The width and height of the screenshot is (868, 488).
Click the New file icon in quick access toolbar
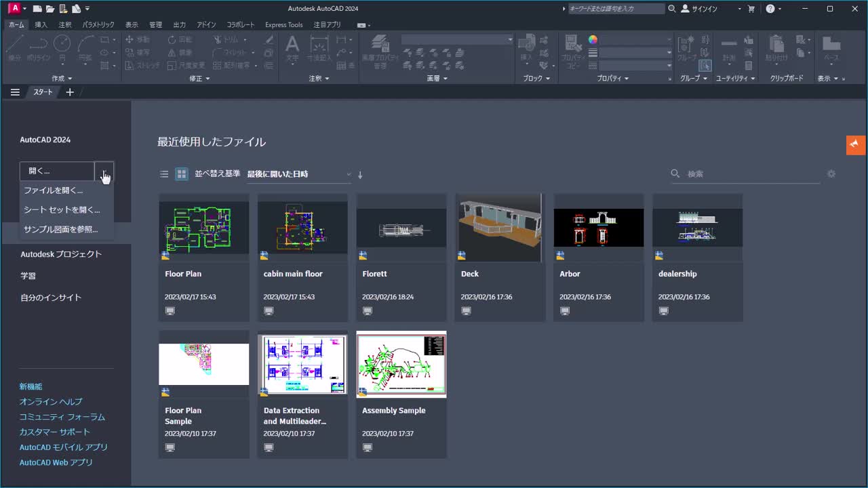coord(37,9)
